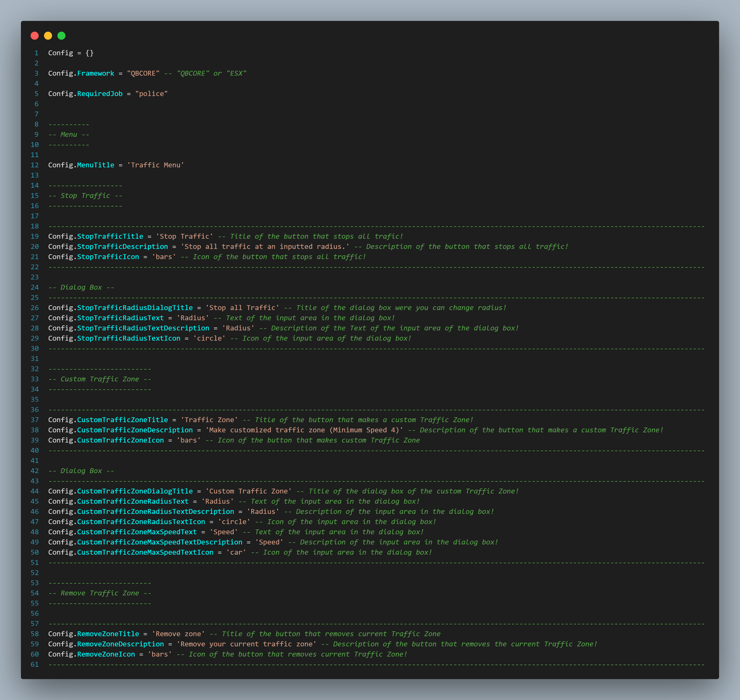
Task: Click the "QBCORE" string value on line 3
Action: [143, 73]
